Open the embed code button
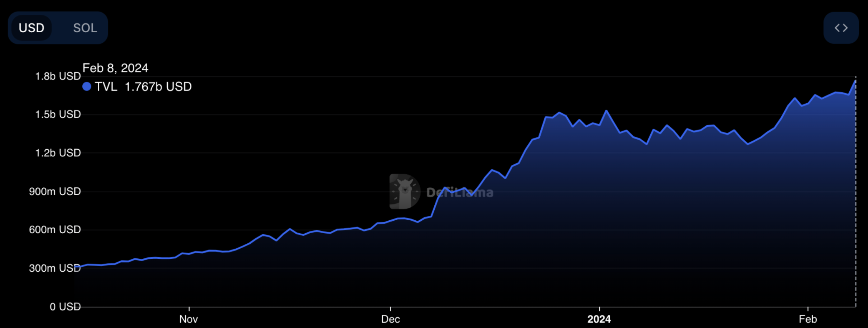This screenshot has width=868, height=328. [x=841, y=28]
